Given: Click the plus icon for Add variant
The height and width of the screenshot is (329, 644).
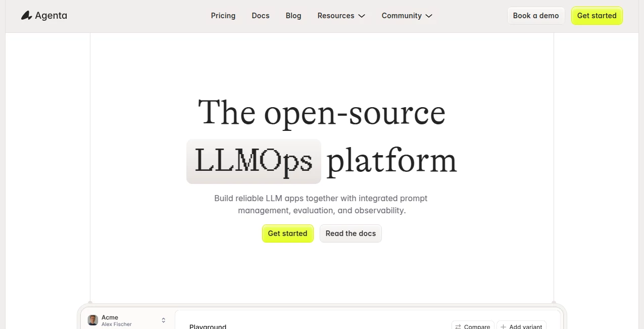Looking at the screenshot, I should tap(503, 326).
